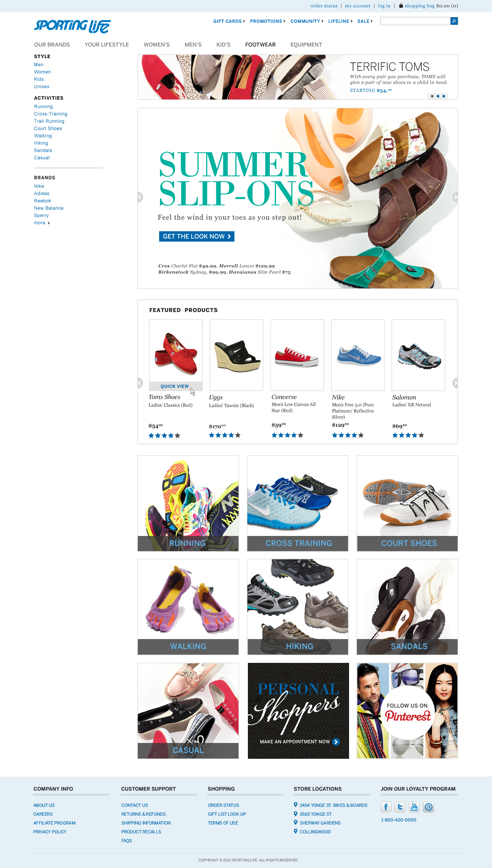
Task: Select the Footwear navigation tab
Action: click(261, 45)
